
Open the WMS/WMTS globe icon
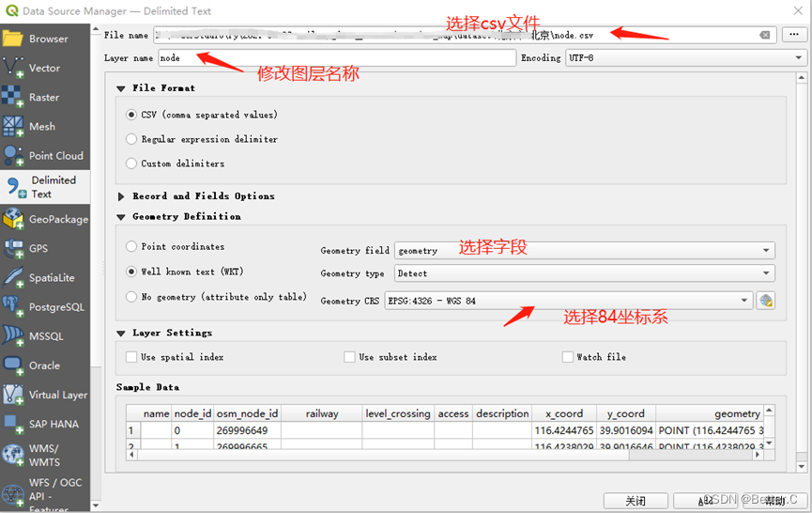click(x=12, y=455)
